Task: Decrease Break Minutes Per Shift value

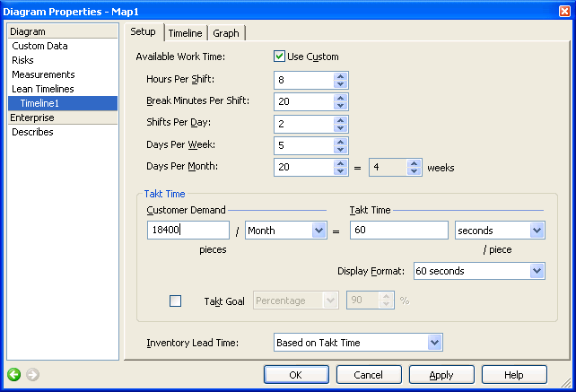Action: [340, 106]
